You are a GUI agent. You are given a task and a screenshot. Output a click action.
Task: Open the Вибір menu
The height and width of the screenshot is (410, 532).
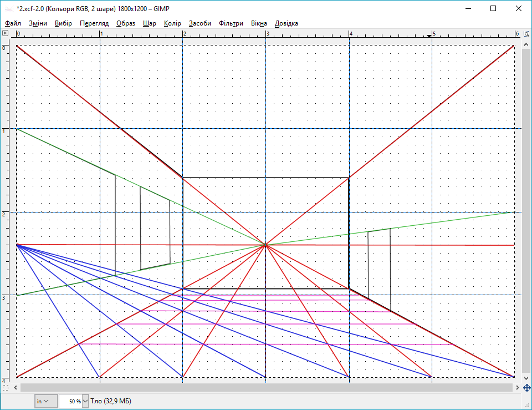tap(63, 23)
